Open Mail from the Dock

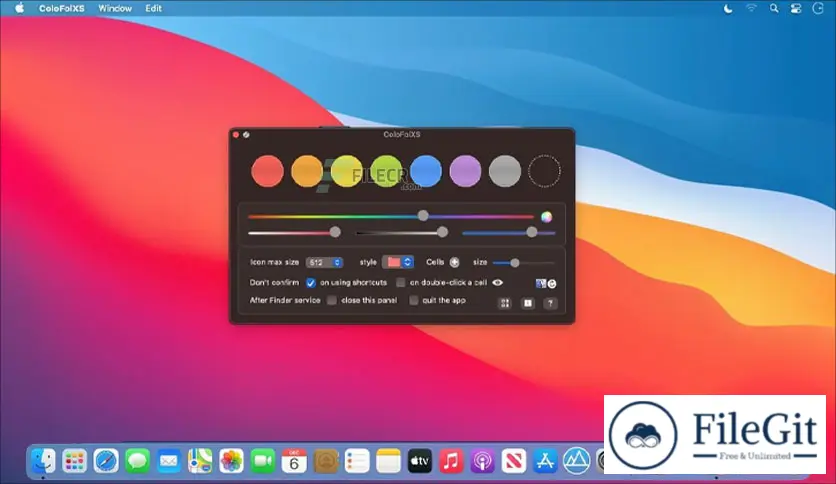pyautogui.click(x=168, y=461)
